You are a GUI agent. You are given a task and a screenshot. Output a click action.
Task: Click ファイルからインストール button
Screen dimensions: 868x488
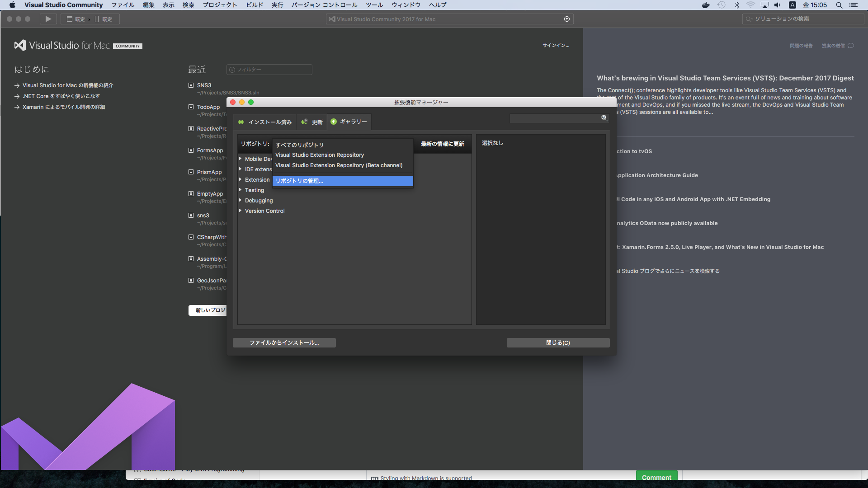click(x=284, y=343)
